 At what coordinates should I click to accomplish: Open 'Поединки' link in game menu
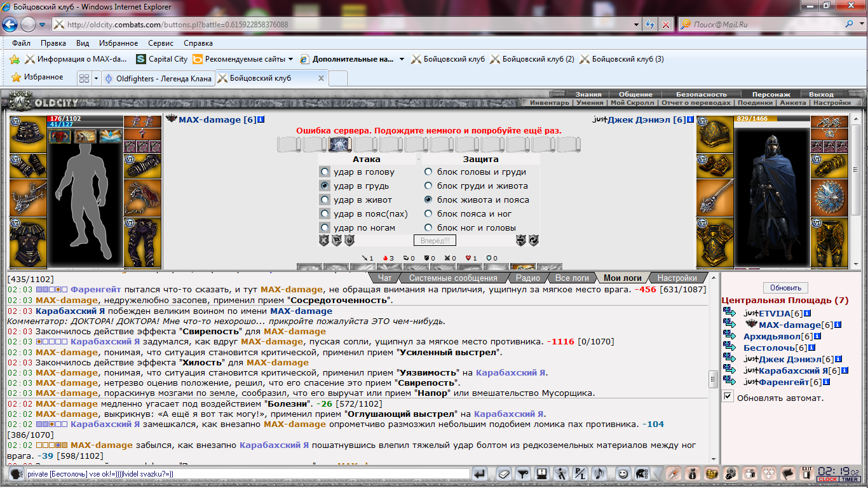(x=755, y=102)
